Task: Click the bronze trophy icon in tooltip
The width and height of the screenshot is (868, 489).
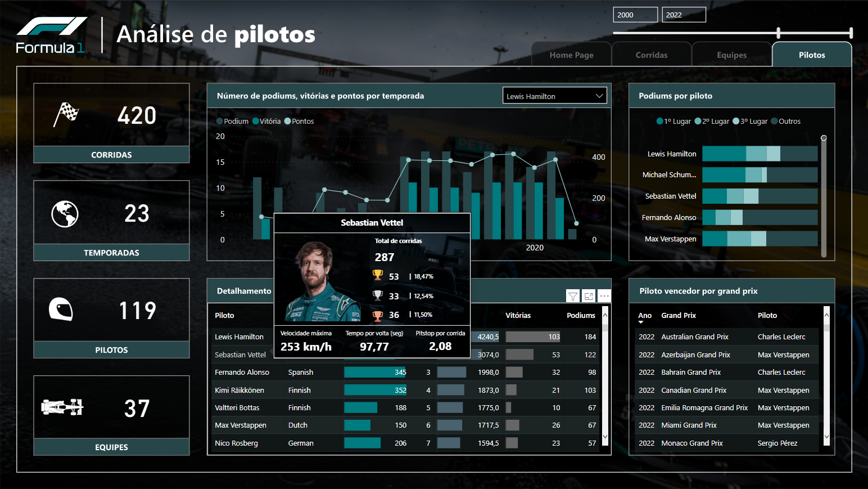Action: [x=378, y=315]
